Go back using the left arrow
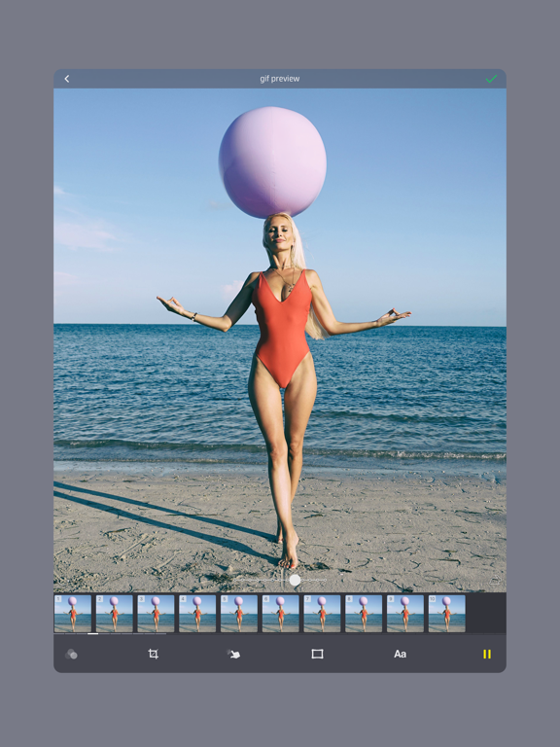Viewport: 560px width, 747px height. click(x=67, y=79)
